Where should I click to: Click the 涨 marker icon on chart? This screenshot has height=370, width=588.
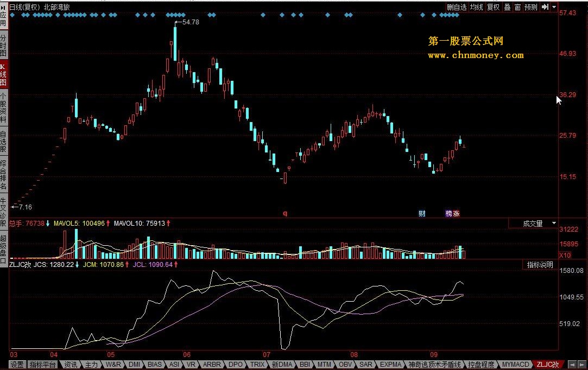456,214
